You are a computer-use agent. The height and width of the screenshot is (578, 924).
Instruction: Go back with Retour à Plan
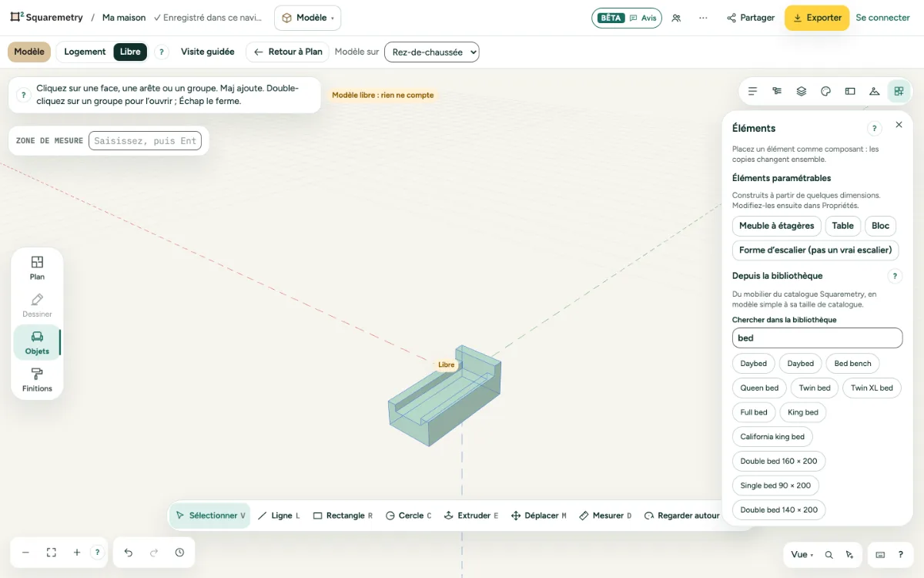(x=288, y=52)
